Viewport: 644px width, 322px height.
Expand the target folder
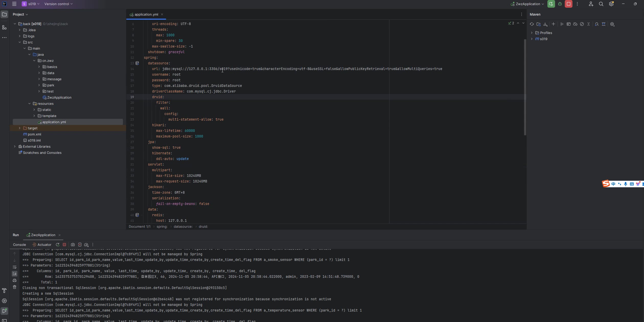point(20,128)
